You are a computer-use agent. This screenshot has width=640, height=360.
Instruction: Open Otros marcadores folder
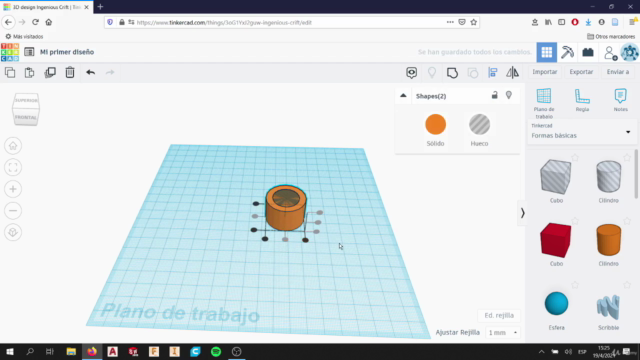pos(611,37)
